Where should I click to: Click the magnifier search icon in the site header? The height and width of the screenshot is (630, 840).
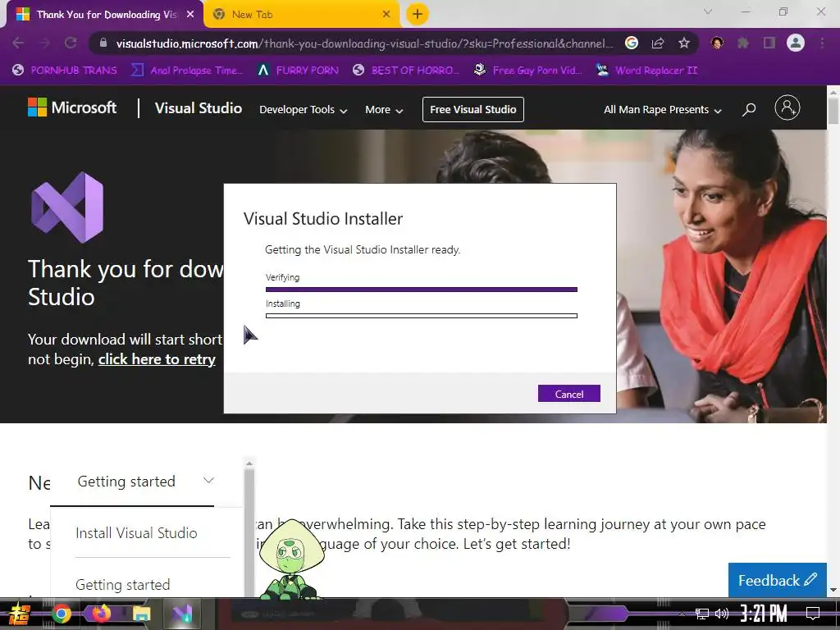click(x=749, y=109)
